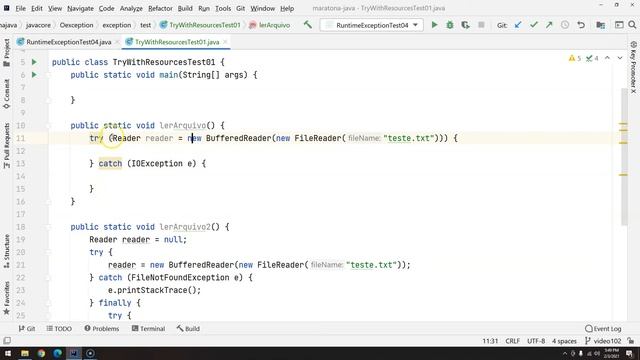This screenshot has height=360, width=640.
Task: Open the View menu
Action: coord(55,8)
